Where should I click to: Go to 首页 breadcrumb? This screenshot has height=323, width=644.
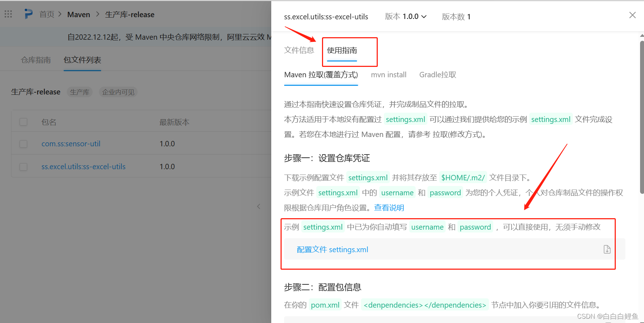click(x=47, y=14)
